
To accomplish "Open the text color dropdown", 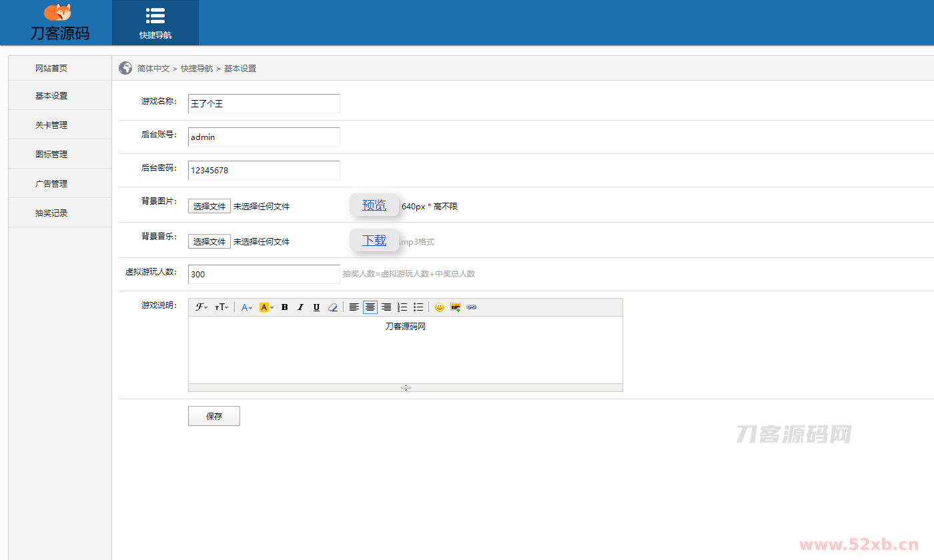I will pos(247,307).
